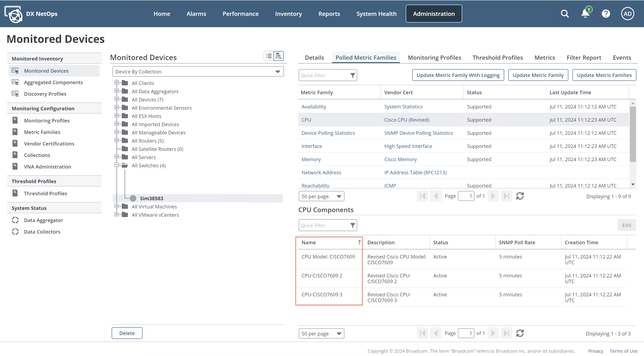This screenshot has height=356, width=644.
Task: Open the upper 50 per page dropdown
Action: [321, 196]
